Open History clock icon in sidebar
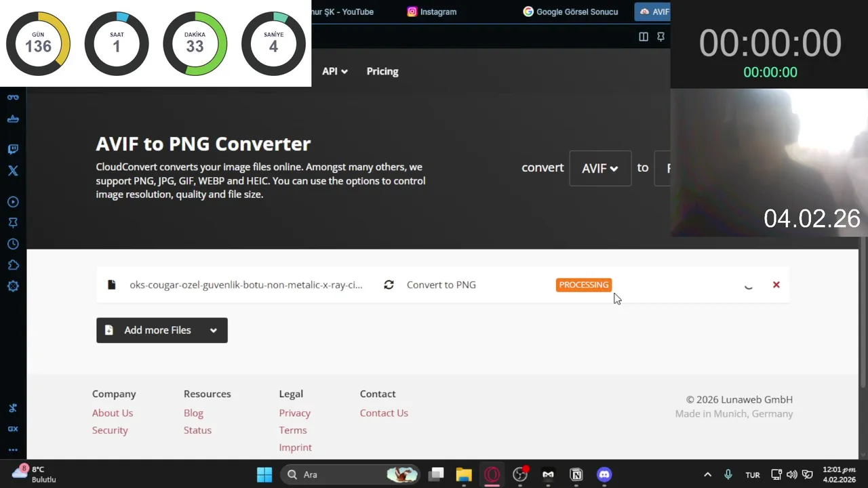Viewport: 868px width, 488px height. [13, 244]
